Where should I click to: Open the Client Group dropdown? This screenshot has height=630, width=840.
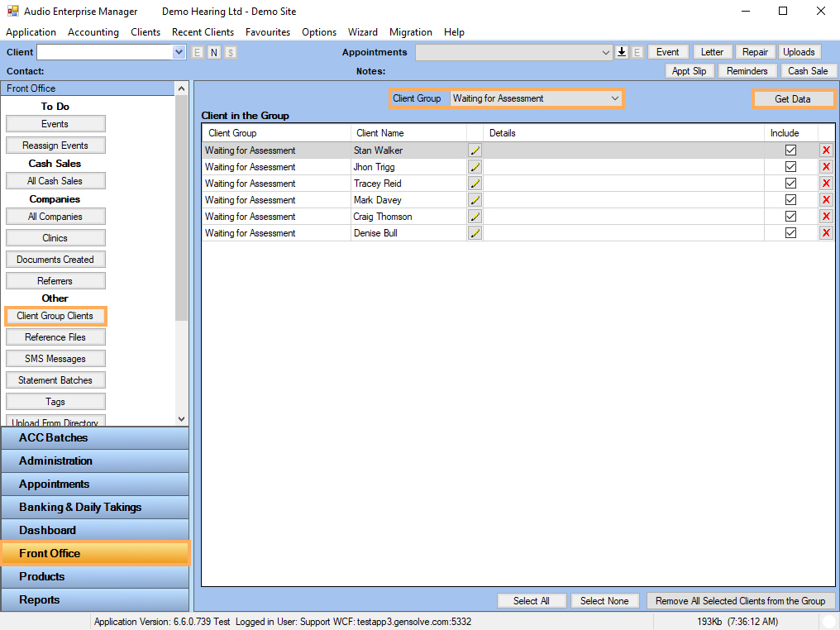click(615, 98)
